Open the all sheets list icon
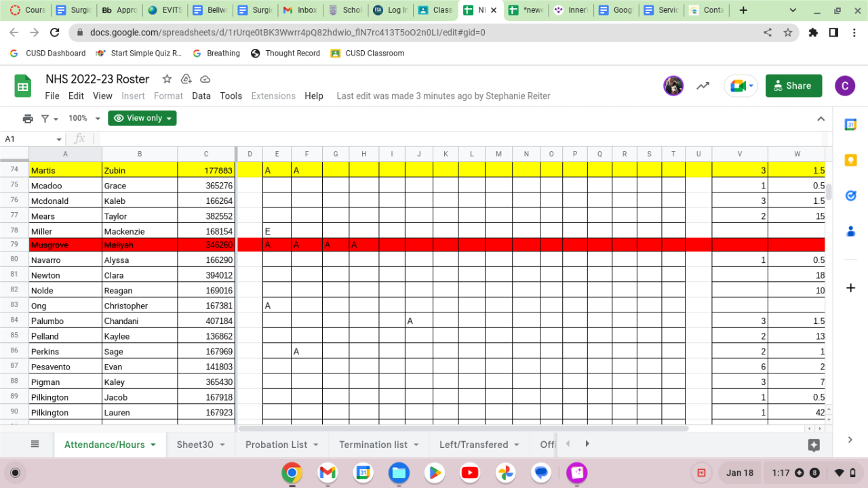 pyautogui.click(x=35, y=445)
